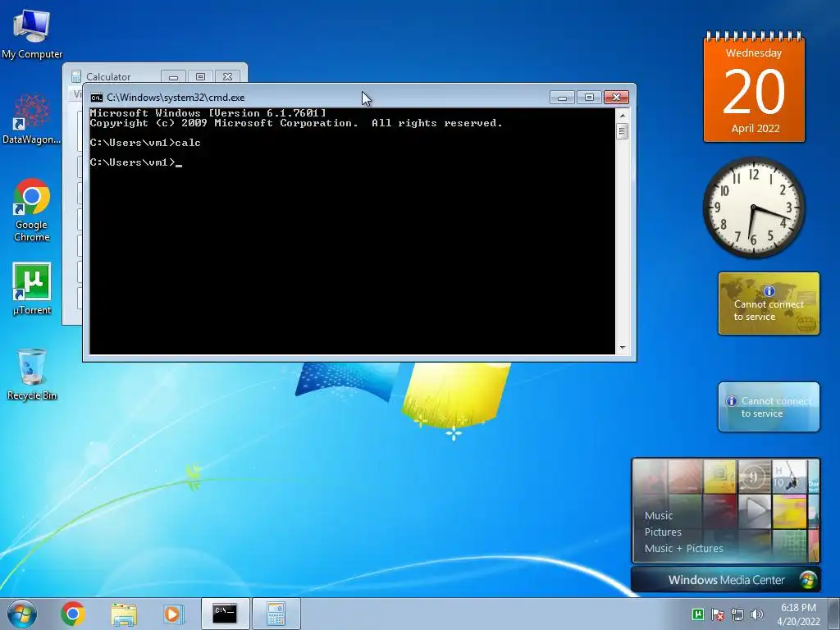Viewport: 840px width, 630px height.
Task: Switch to the cmd.exe taskbar button
Action: pyautogui.click(x=225, y=614)
